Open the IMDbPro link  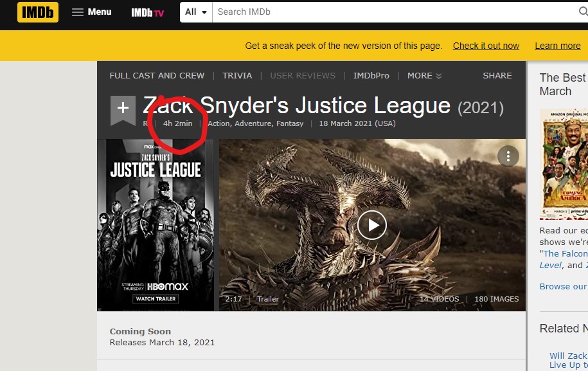point(371,76)
